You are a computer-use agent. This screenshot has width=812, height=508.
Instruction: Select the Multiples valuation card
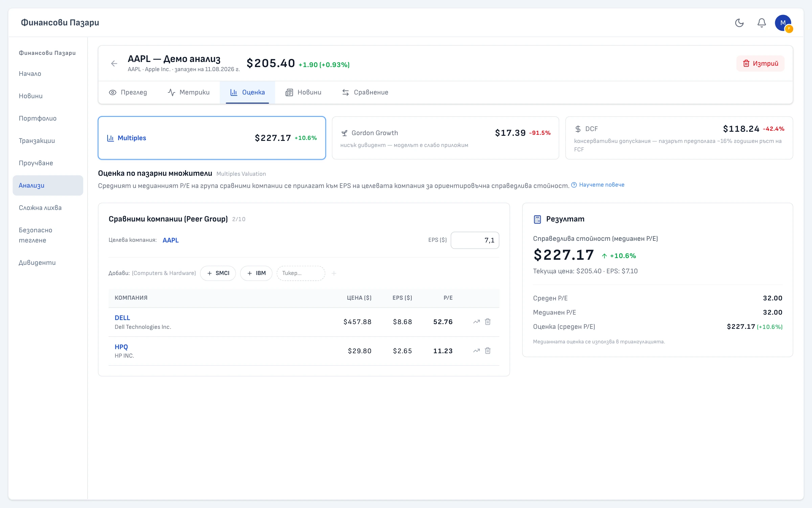[x=212, y=138]
